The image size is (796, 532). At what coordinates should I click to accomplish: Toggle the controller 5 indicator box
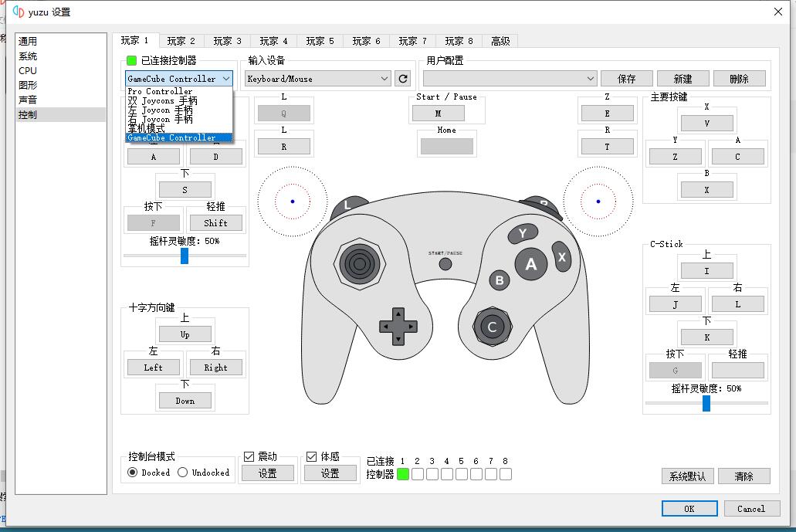tap(462, 474)
